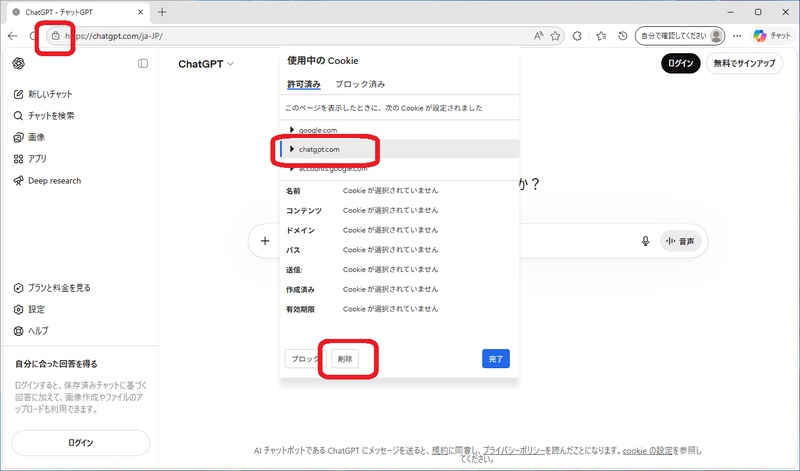Image resolution: width=800 pixels, height=471 pixels.
Task: Open 設定 in sidebar
Action: [29, 309]
